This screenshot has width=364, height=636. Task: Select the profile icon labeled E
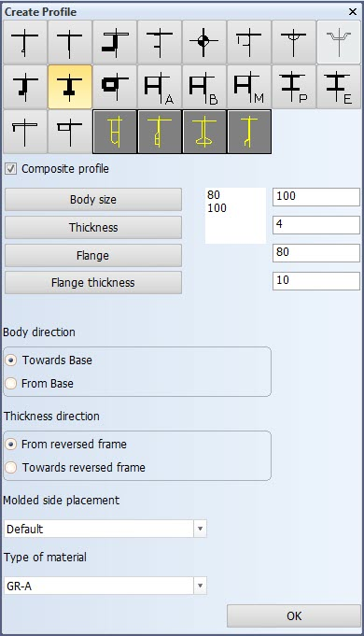click(339, 87)
